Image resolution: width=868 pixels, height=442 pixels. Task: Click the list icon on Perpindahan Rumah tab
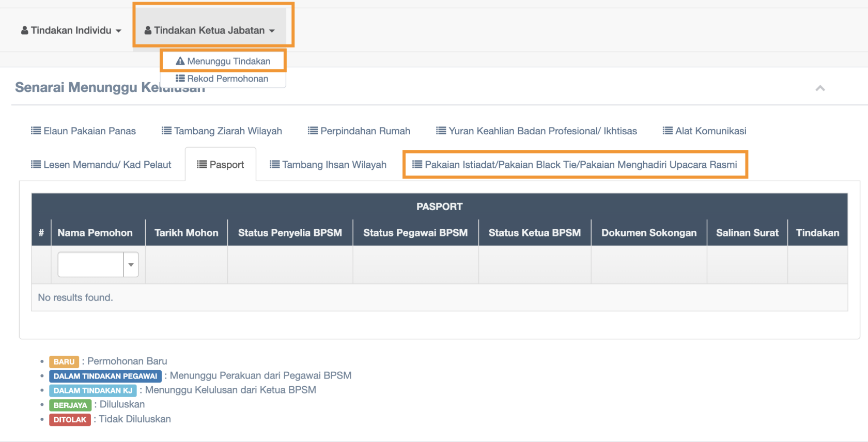pyautogui.click(x=313, y=131)
